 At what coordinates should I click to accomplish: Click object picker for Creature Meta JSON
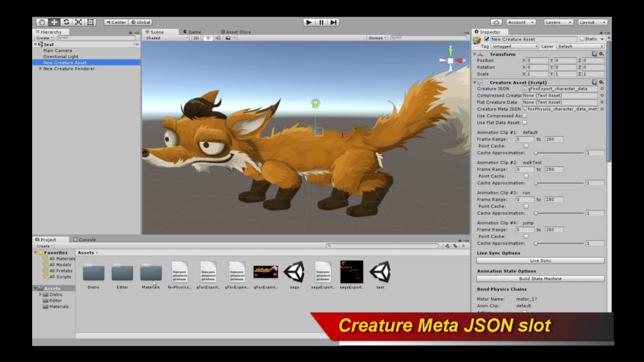pyautogui.click(x=602, y=109)
